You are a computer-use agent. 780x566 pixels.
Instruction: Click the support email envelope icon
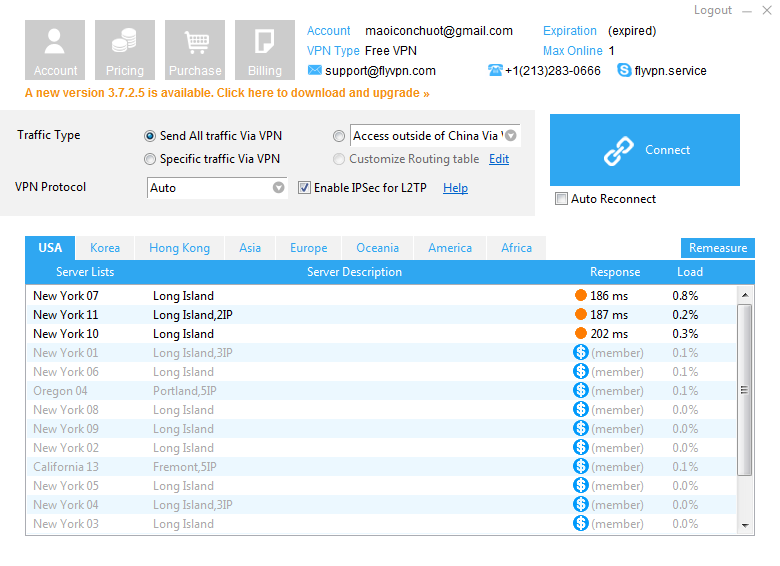pos(314,71)
